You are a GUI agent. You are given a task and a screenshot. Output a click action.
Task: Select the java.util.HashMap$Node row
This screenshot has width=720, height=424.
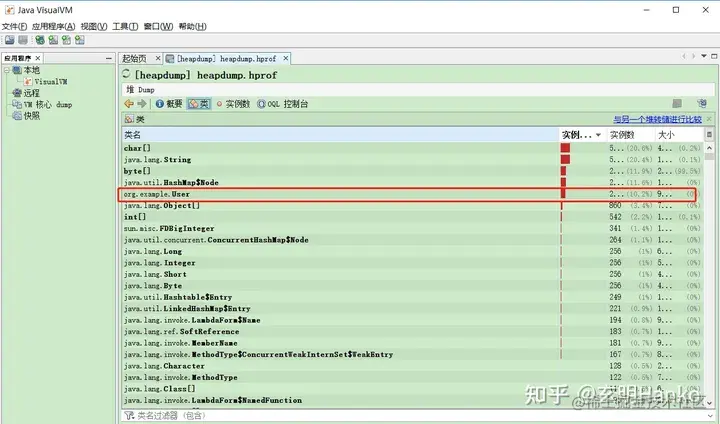(412, 182)
